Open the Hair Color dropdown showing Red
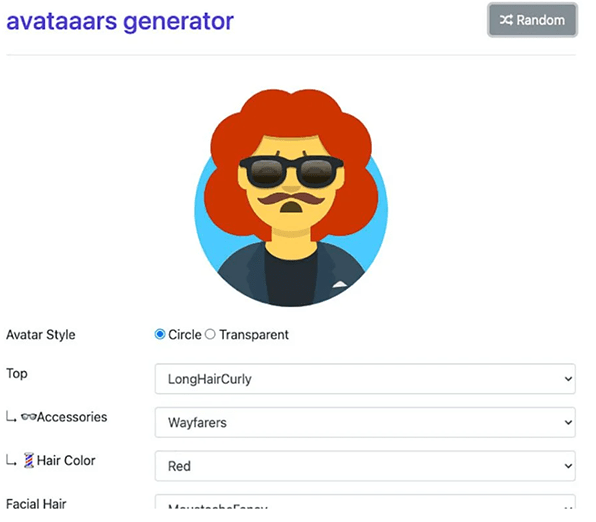The width and height of the screenshot is (596, 522). tap(365, 466)
